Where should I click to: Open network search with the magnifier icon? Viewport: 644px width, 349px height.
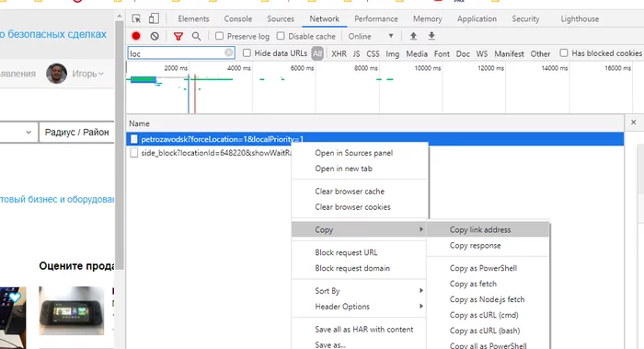196,36
